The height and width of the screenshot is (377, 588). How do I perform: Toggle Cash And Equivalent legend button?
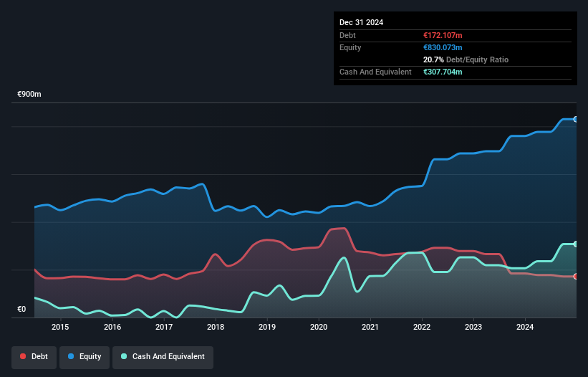pos(163,357)
